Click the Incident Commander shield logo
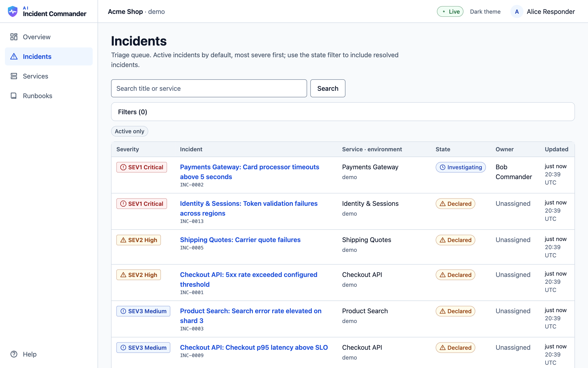Viewport: 588px width, 368px height. 13,11
